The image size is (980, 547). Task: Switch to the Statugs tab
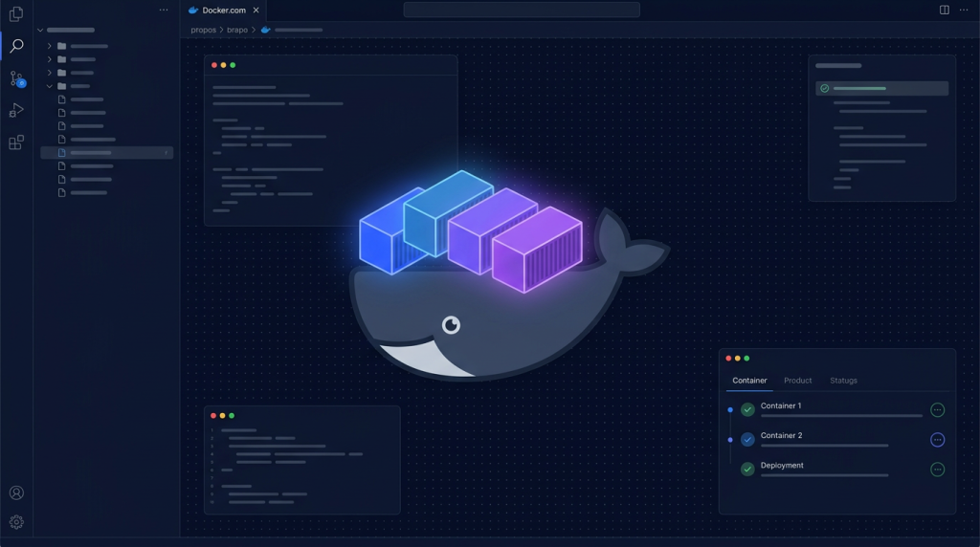tap(843, 381)
